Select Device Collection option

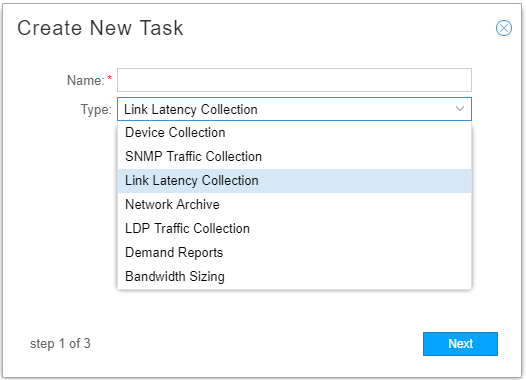[294, 132]
